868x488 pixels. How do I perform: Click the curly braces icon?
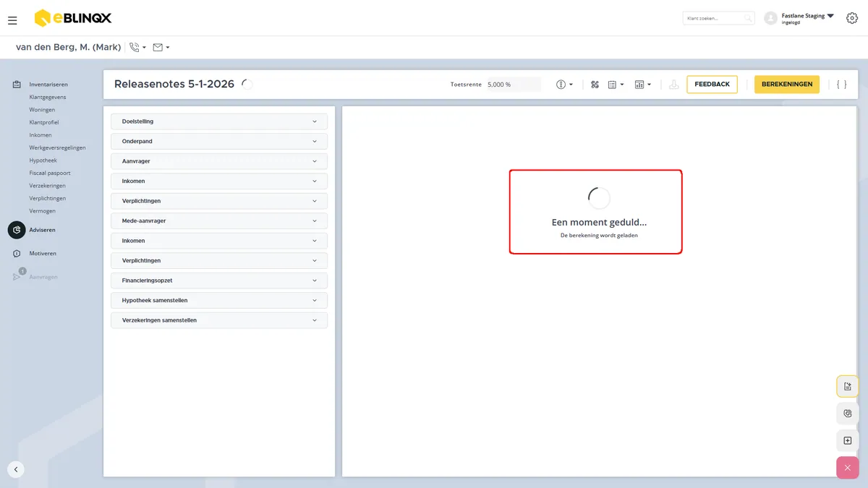(x=842, y=85)
